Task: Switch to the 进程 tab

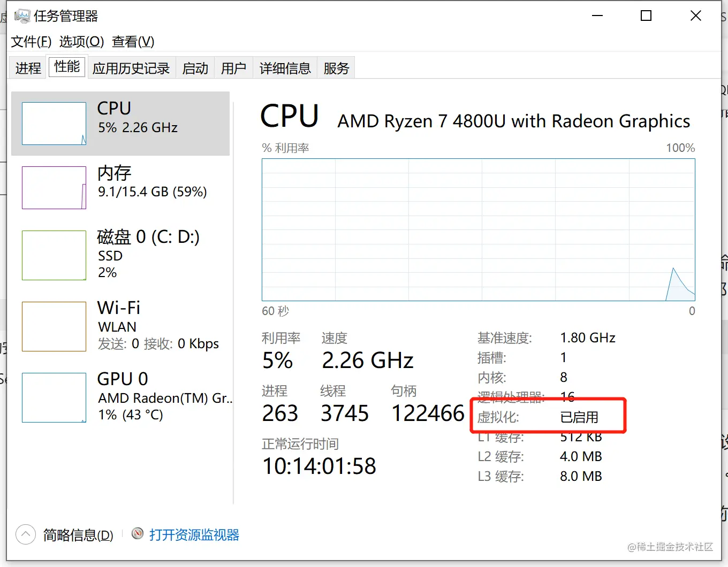Action: click(28, 68)
